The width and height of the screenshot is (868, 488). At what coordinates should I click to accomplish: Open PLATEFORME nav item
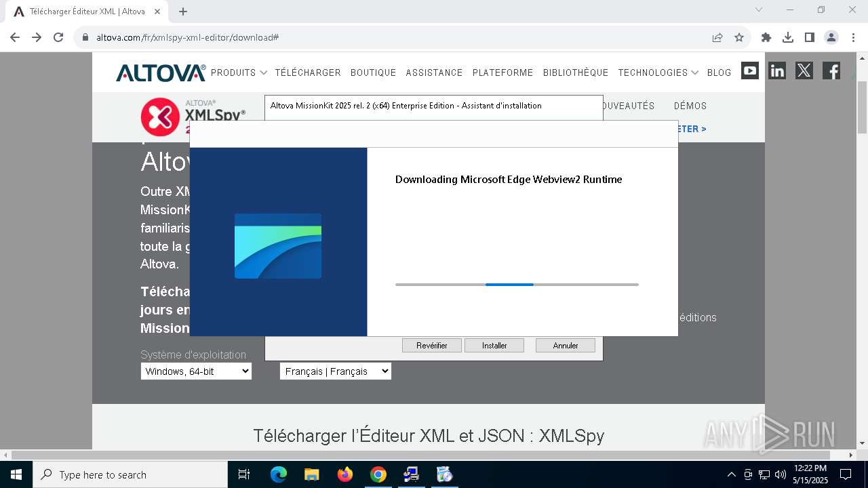point(502,73)
